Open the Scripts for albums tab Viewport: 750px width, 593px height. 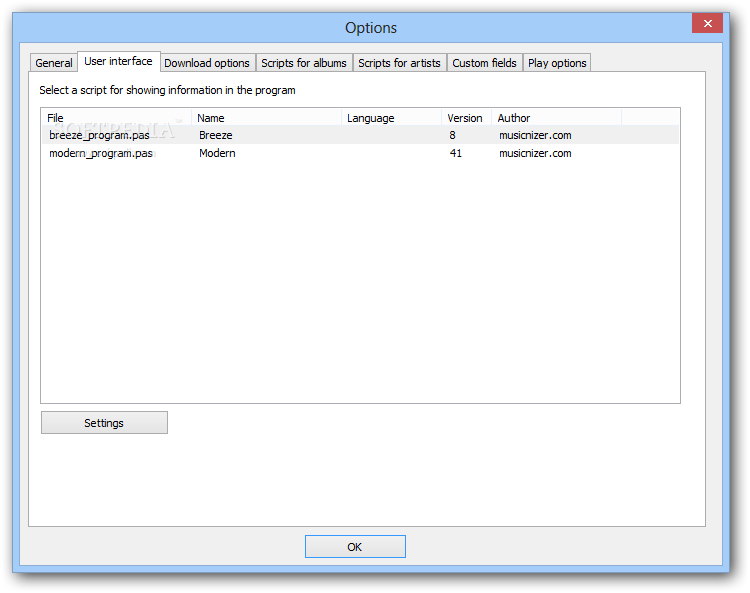coord(304,63)
